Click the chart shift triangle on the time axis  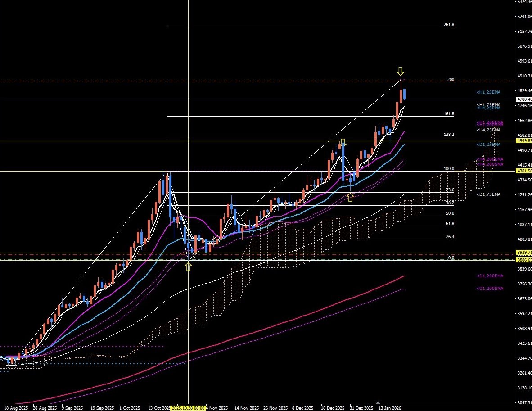pos(379,402)
